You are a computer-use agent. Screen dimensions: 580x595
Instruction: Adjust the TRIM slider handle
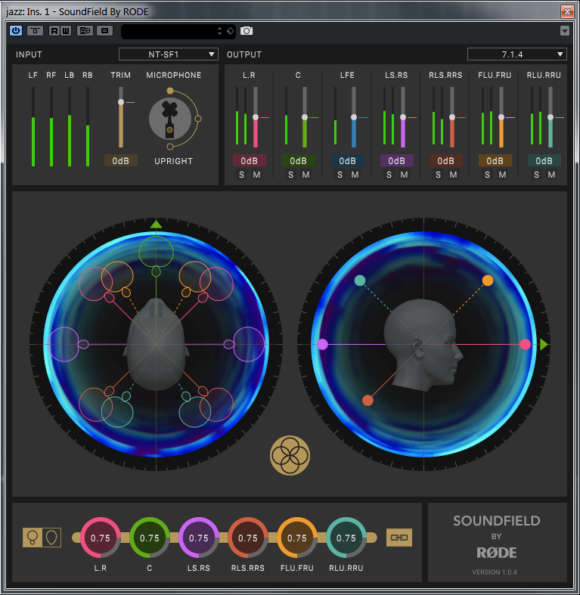tap(121, 102)
